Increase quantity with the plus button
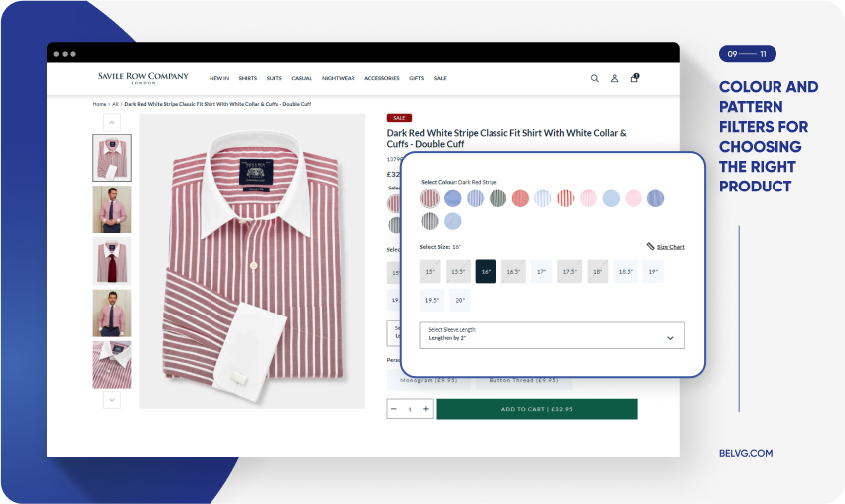 tap(426, 409)
